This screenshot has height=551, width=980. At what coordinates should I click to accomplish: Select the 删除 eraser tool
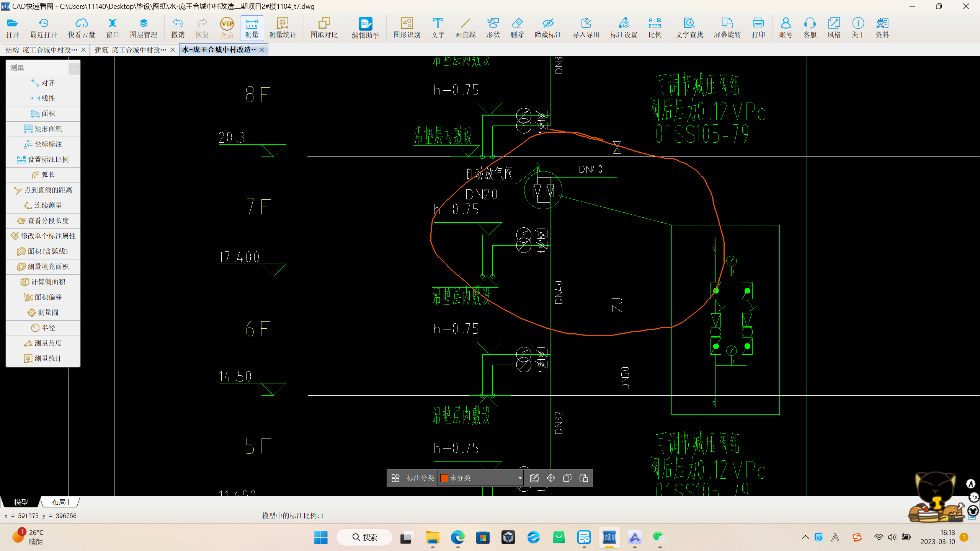coord(517,28)
